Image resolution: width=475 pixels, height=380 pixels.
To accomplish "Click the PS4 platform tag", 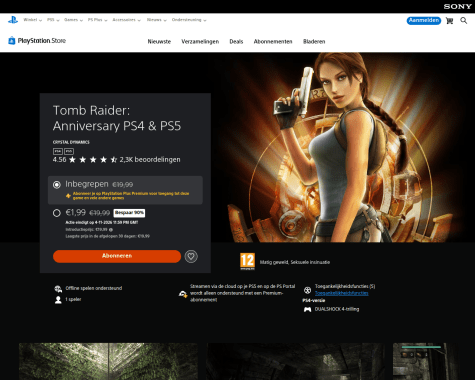I will (58, 151).
